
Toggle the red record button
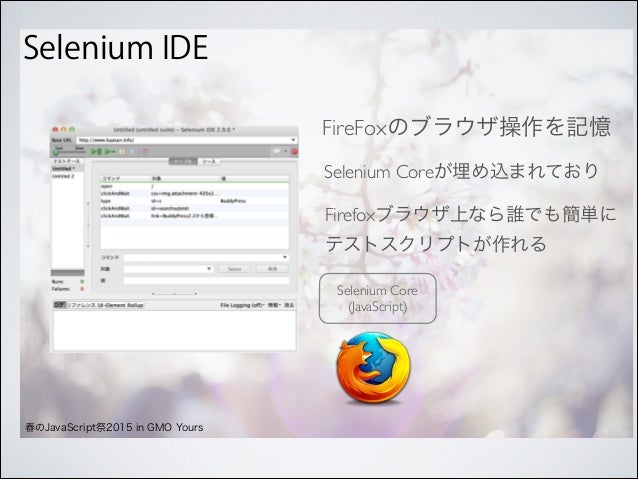point(294,152)
